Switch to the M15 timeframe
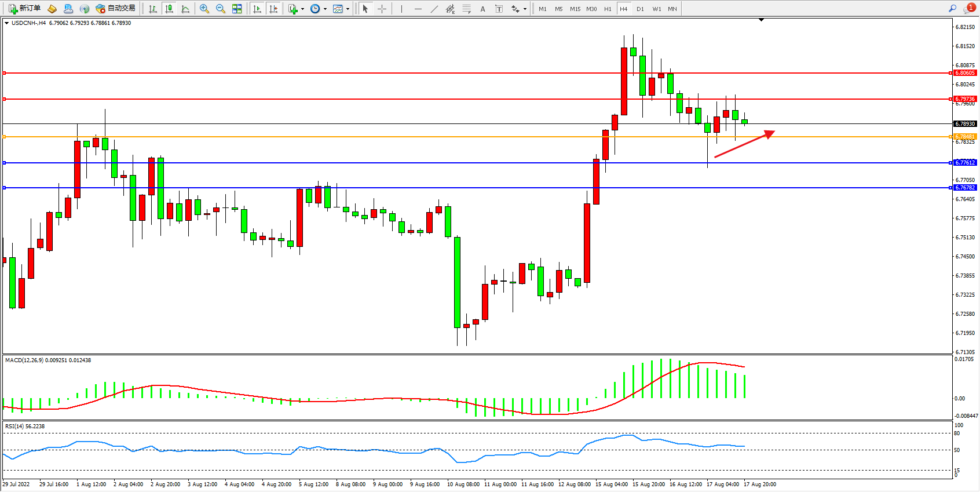Image resolution: width=980 pixels, height=492 pixels. (575, 9)
